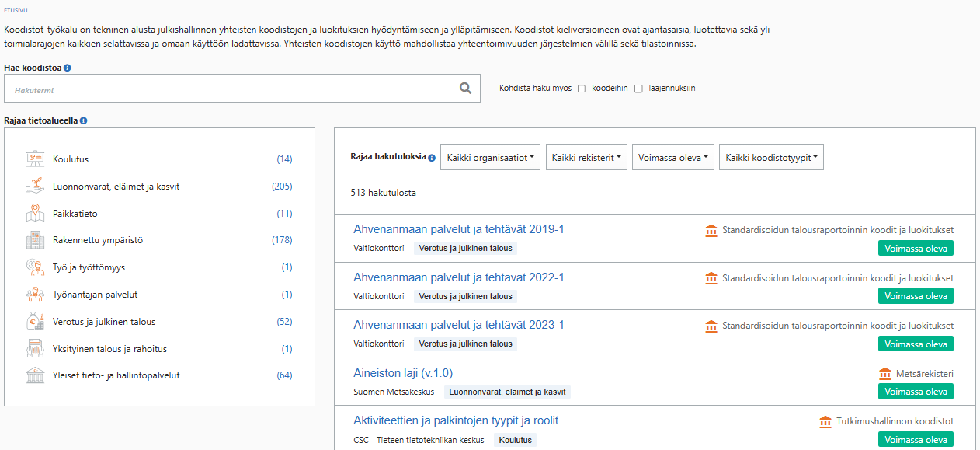This screenshot has width=980, height=450.
Task: Click the Yleiset tieto- ja hallintopalvelut icon
Action: [x=35, y=375]
